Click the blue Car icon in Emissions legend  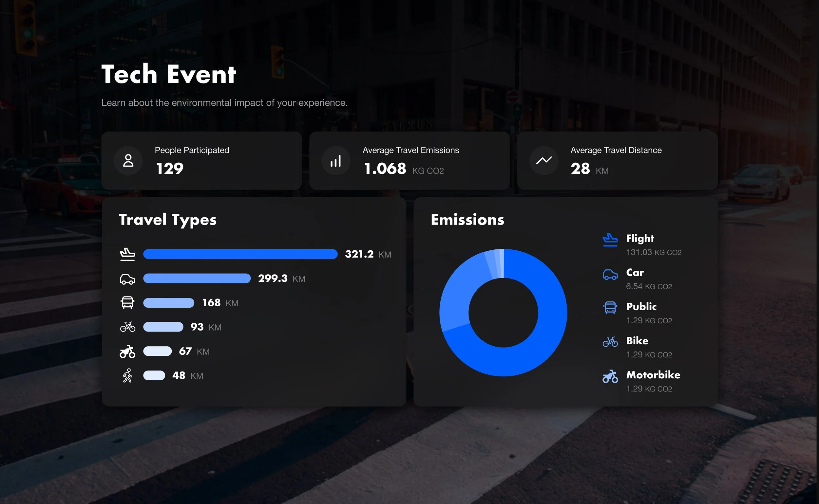coord(610,274)
